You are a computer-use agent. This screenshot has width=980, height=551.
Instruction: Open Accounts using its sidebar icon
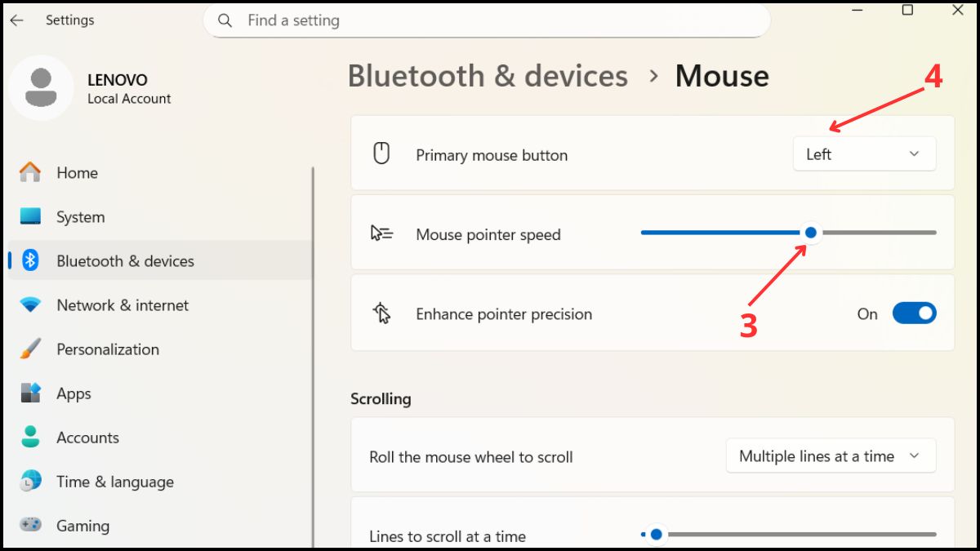31,437
